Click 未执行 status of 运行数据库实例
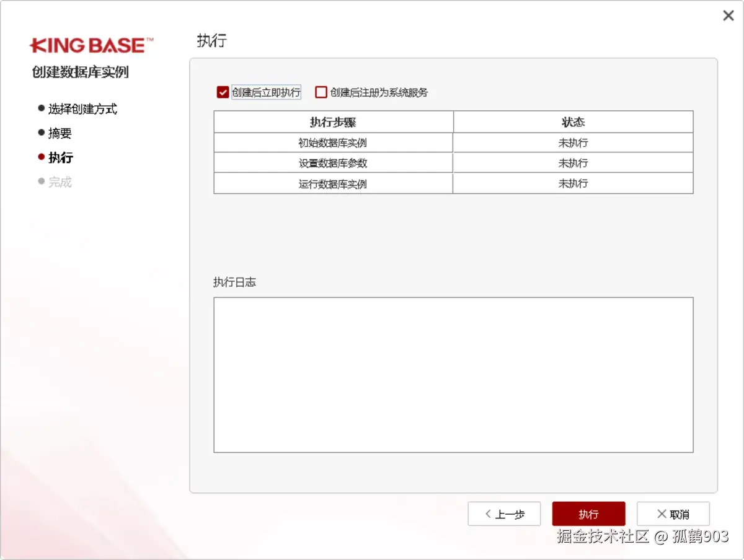This screenshot has height=560, width=744. tap(573, 183)
